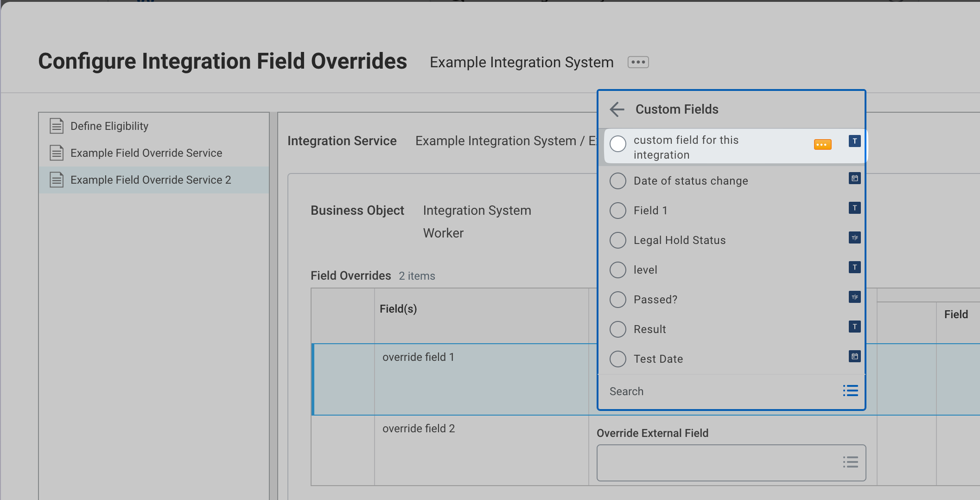
Task: Click document icon for Example Field Override Service 2
Action: 57,179
